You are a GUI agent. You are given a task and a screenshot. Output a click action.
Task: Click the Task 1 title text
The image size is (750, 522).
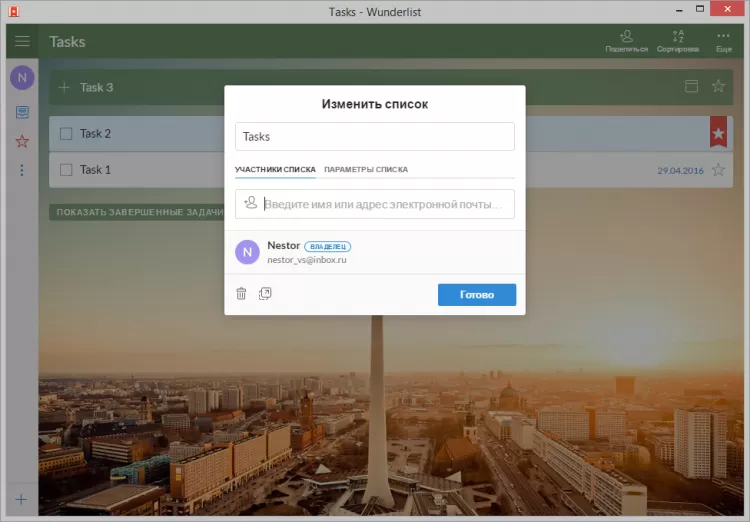[x=95, y=170]
